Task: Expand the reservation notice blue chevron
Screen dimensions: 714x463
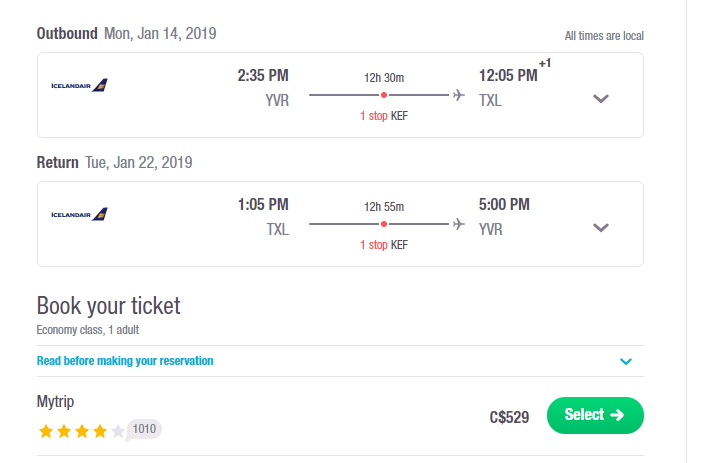Action: click(626, 361)
